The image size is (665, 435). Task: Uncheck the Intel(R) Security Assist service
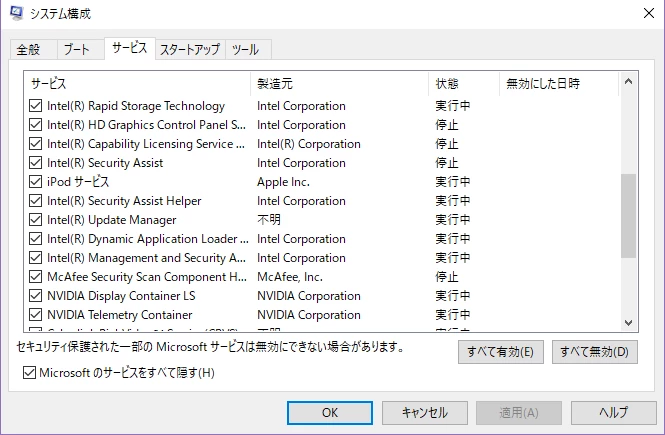(x=36, y=163)
